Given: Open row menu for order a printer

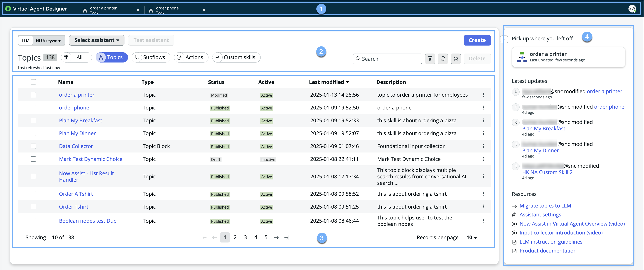Looking at the screenshot, I should (x=483, y=95).
